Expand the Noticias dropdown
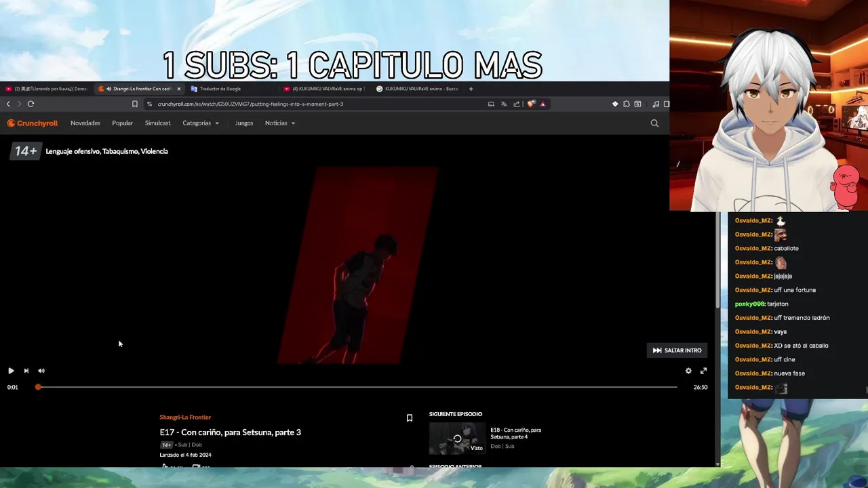Image resolution: width=868 pixels, height=488 pixels. 280,123
